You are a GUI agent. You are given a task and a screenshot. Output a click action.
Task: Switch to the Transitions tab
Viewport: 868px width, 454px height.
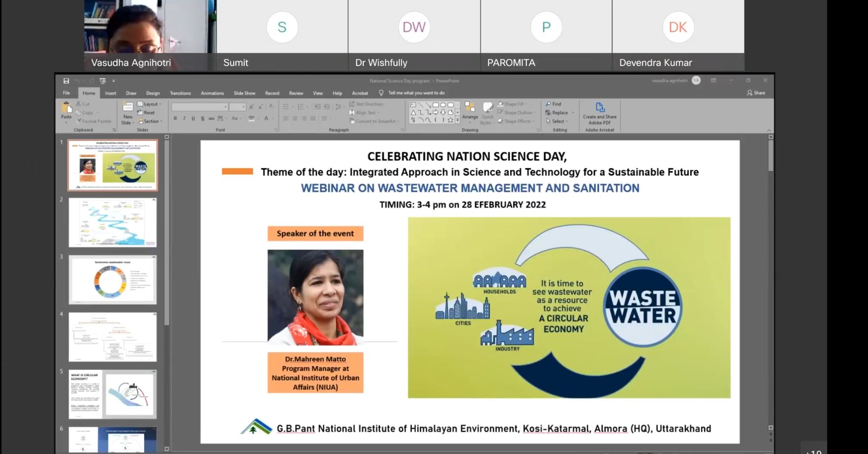[x=180, y=93]
